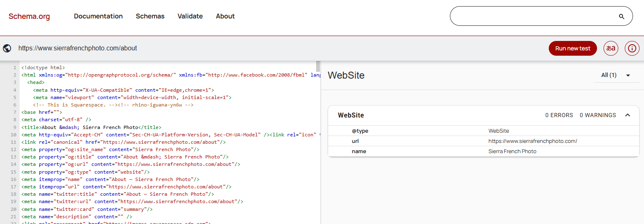Select the @type property row
The width and height of the screenshot is (644, 224).
tap(483, 131)
